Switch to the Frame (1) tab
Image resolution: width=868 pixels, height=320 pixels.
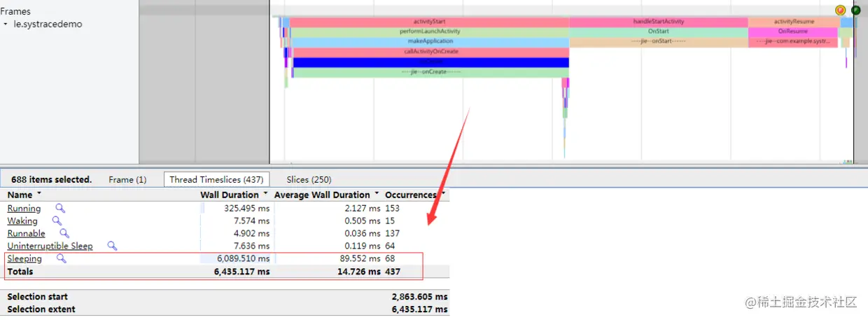[127, 179]
